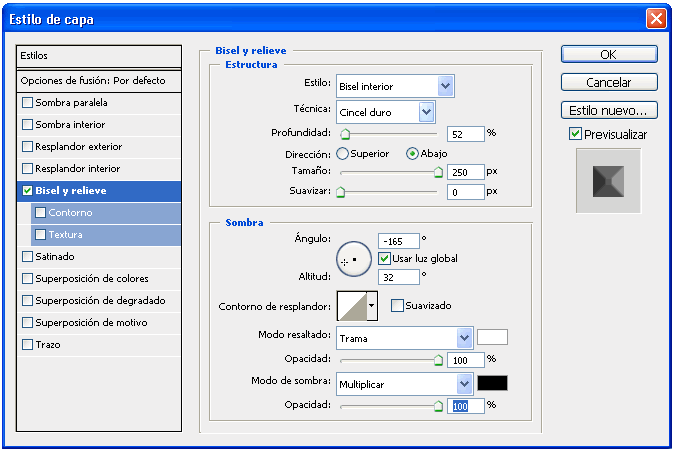
Task: Open the Técnica dropdown (Cincel duro)
Action: pos(385,112)
